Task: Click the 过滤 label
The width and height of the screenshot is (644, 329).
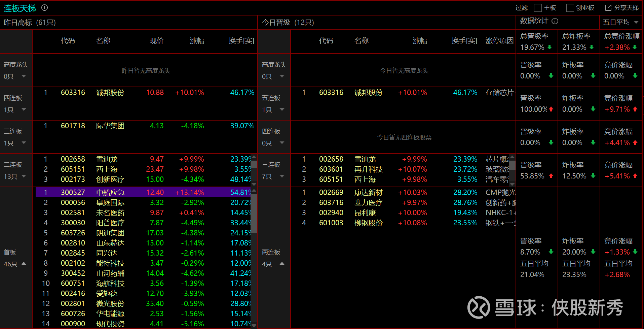Action: [x=522, y=8]
